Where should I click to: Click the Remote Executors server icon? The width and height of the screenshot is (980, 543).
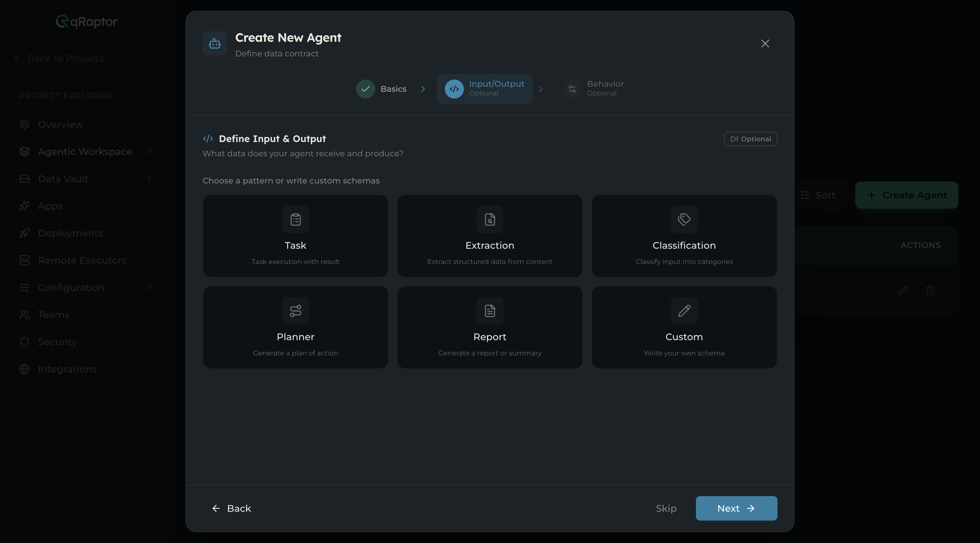point(24,260)
